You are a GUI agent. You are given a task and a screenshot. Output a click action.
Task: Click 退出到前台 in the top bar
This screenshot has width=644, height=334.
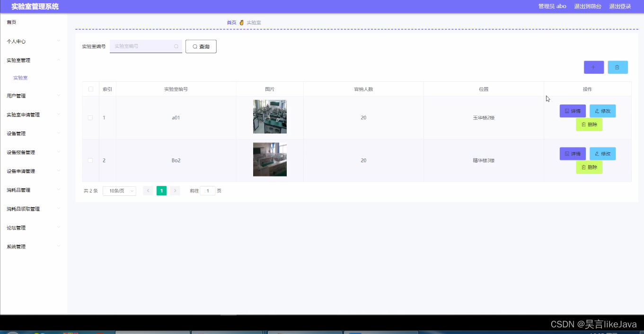pos(588,7)
